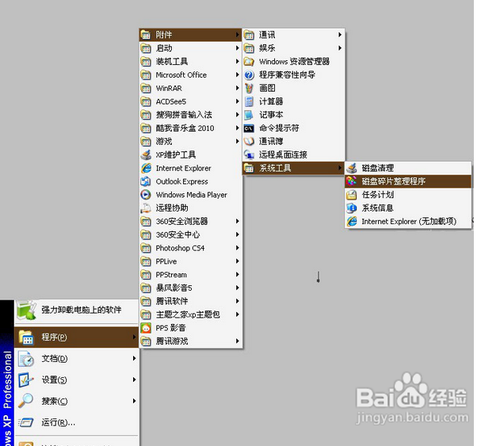Open the 附件 menu entry
Image resolution: width=500 pixels, height=446 pixels.
point(190,35)
